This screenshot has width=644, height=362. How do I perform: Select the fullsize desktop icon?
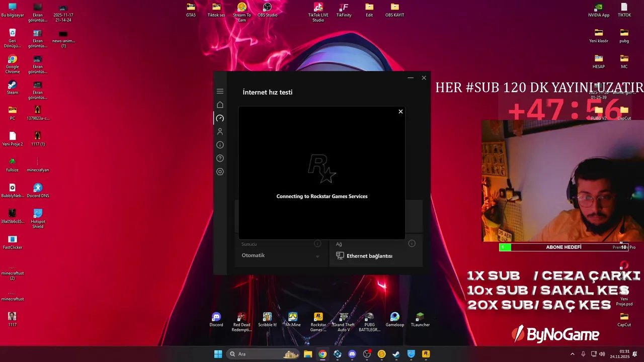coord(13,164)
